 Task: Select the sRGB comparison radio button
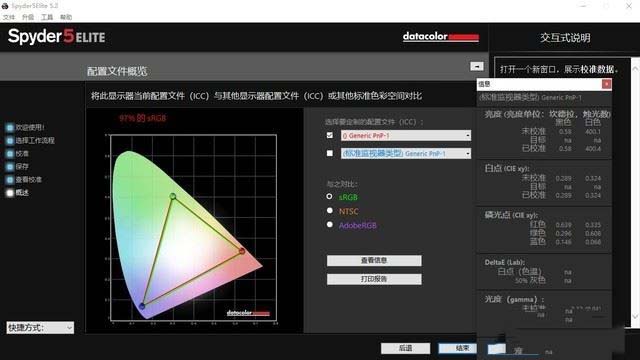(x=329, y=196)
